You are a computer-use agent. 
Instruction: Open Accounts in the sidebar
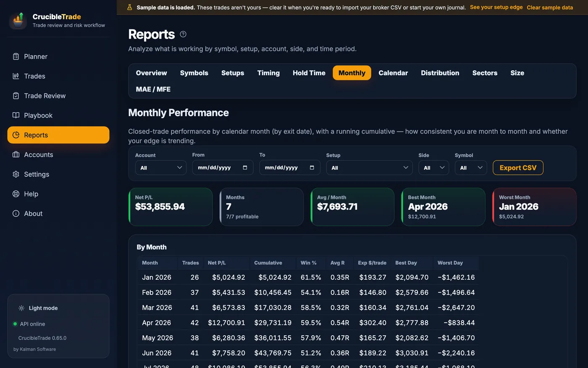[x=58, y=155]
